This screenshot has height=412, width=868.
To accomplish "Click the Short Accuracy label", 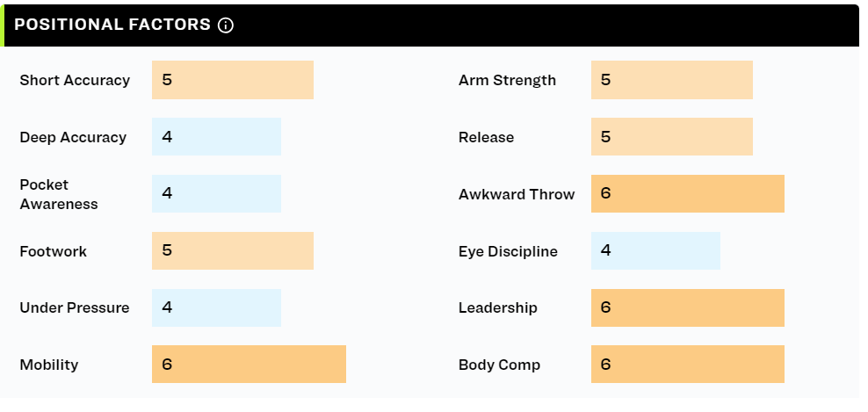I will coord(75,80).
